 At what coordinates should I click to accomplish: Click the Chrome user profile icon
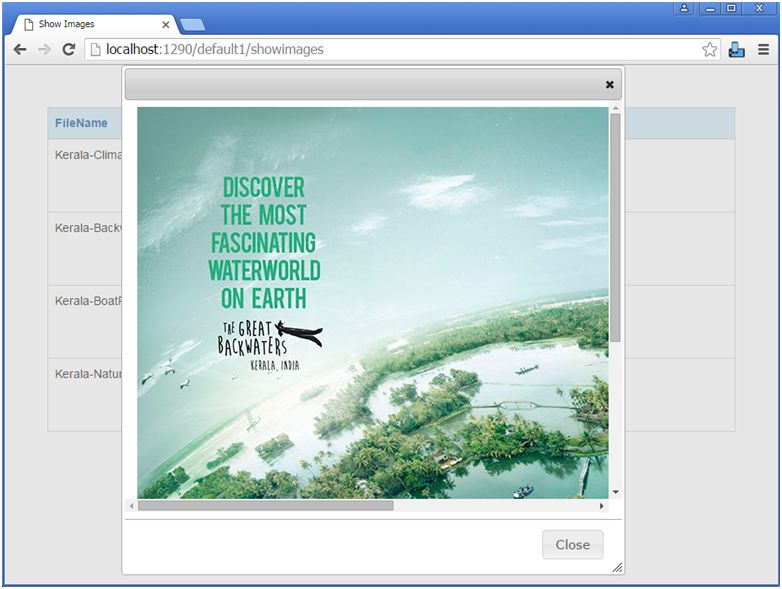[684, 8]
